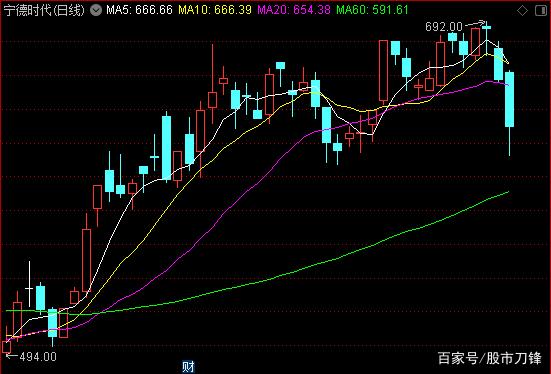The image size is (551, 374).
Task: Click the 财 marker on the time axis
Action: tap(188, 367)
